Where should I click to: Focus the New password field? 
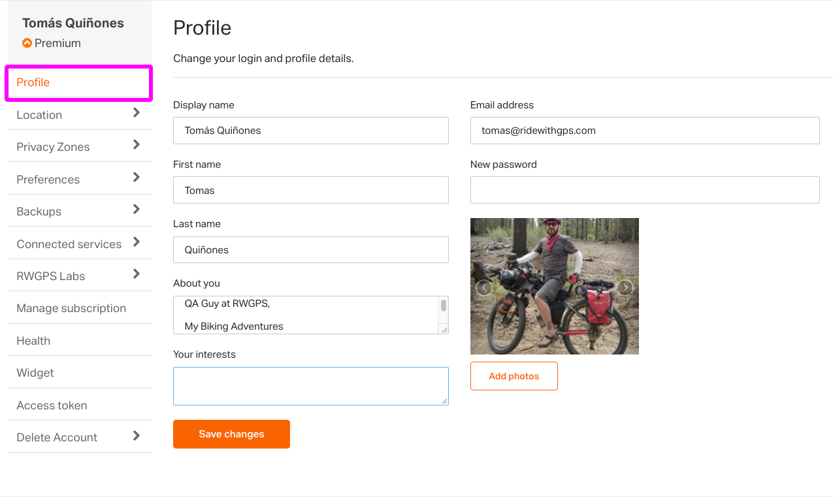(645, 190)
